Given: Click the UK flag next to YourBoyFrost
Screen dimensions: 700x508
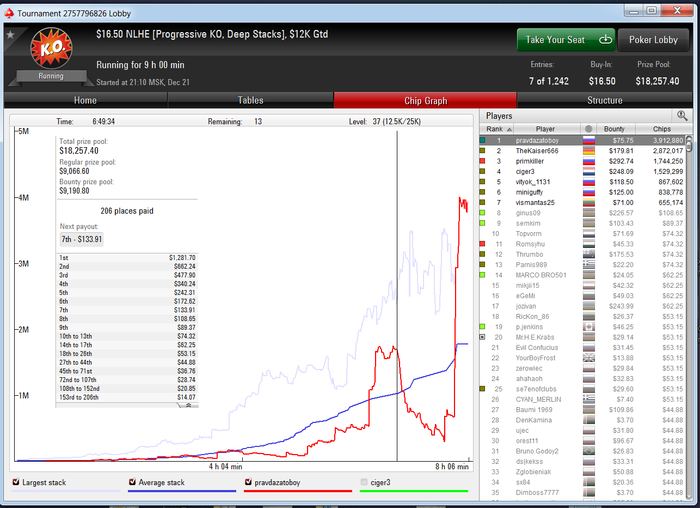Looking at the screenshot, I should (589, 358).
